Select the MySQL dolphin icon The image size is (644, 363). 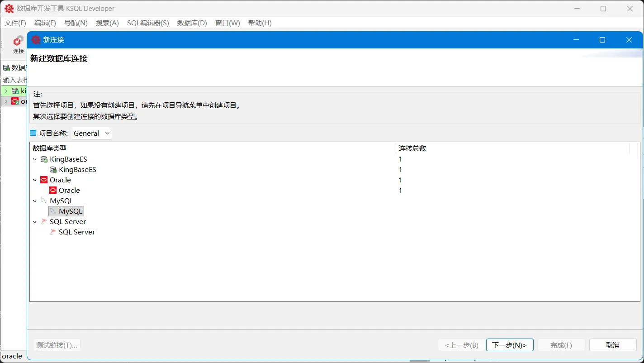tap(44, 201)
